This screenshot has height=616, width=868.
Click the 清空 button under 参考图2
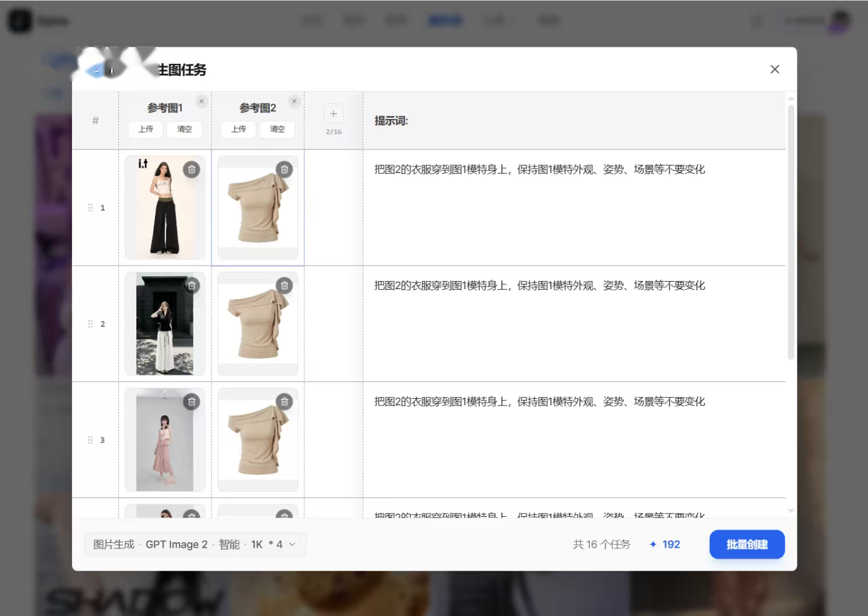(278, 129)
